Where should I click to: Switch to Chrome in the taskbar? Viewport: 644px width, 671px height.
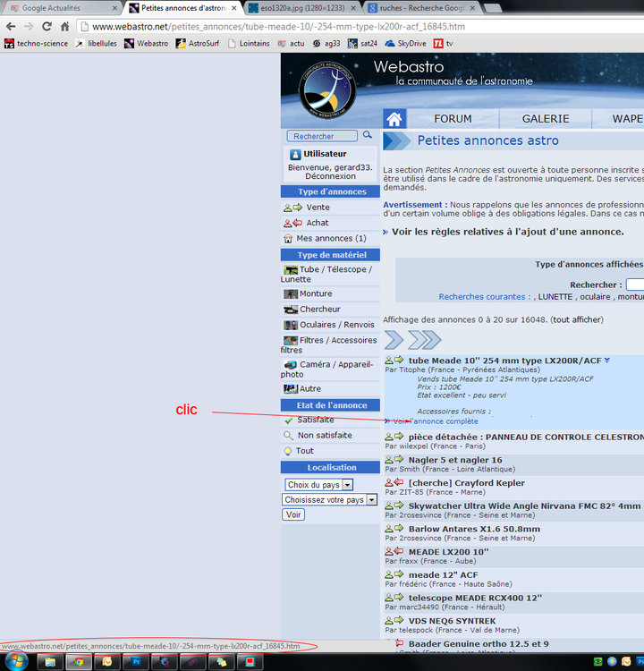pyautogui.click(x=79, y=662)
